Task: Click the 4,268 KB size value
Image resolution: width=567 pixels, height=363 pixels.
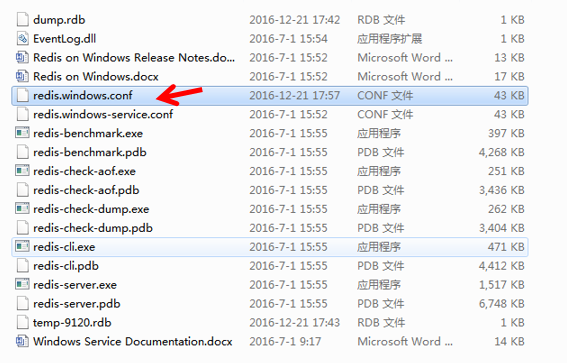Action: coord(502,152)
